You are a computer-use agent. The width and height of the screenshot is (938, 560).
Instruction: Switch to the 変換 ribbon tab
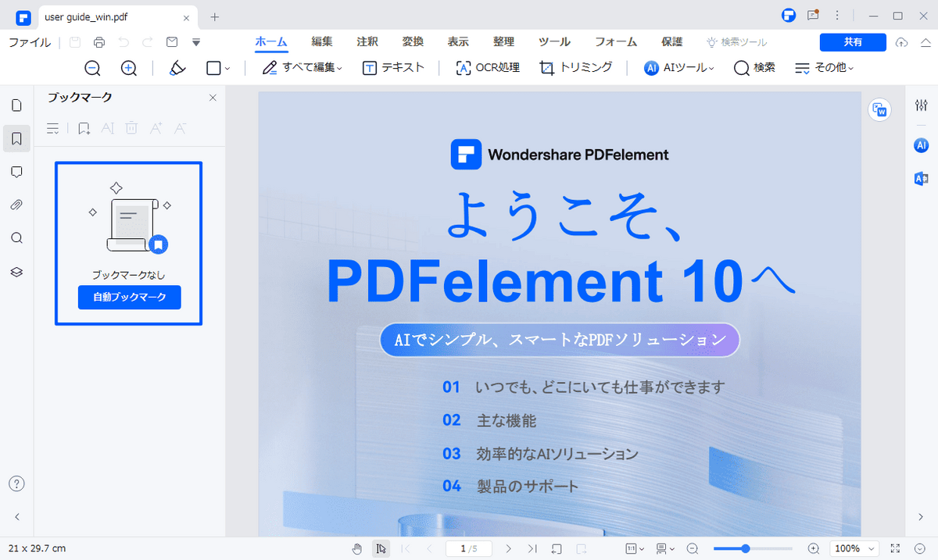coord(412,42)
